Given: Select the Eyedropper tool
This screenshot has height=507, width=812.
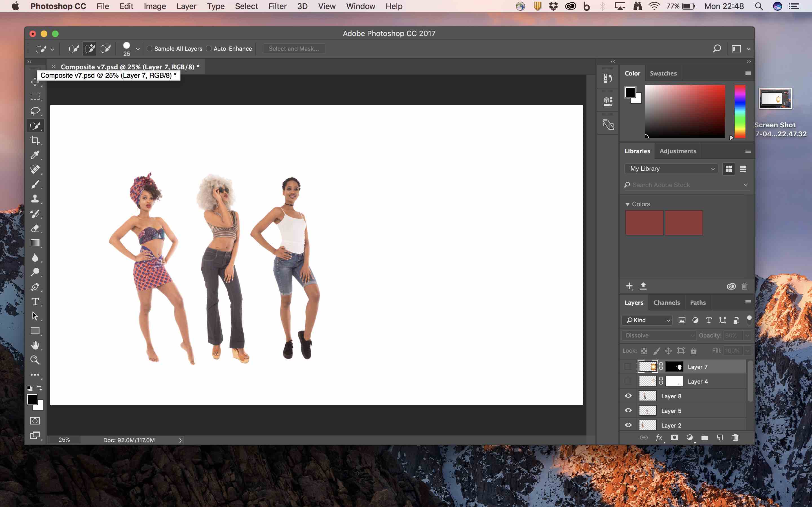Looking at the screenshot, I should click(35, 155).
